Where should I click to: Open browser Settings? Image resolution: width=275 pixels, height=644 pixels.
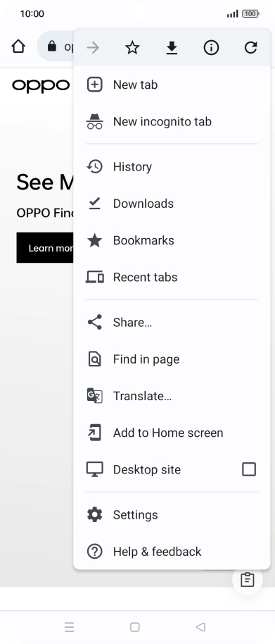tap(172, 514)
